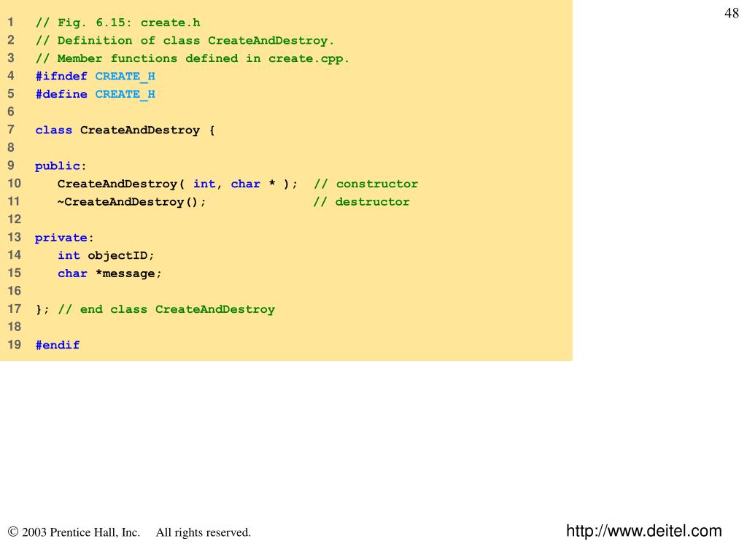Click 'int' keyword before objectID

click(69, 256)
